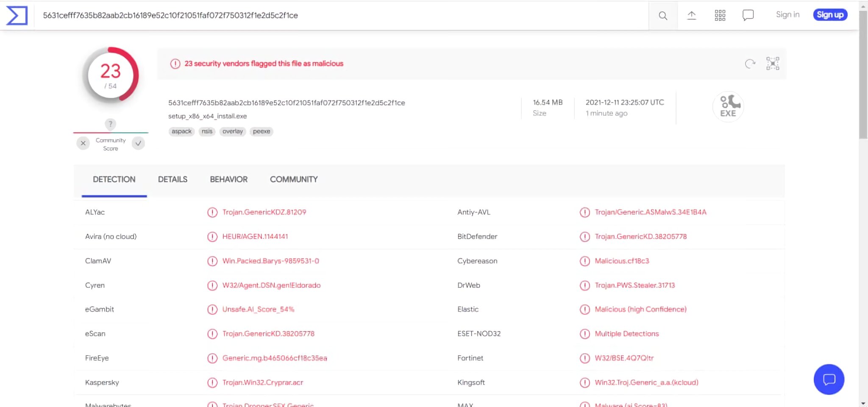This screenshot has height=407, width=868.
Task: Vote malicious with the X community button
Action: pyautogui.click(x=83, y=143)
